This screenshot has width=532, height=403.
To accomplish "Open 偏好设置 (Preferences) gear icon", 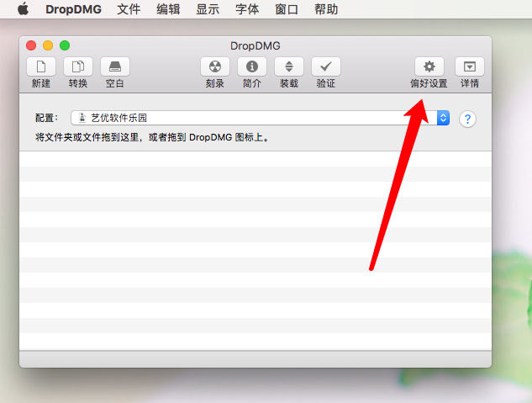I will tap(429, 66).
